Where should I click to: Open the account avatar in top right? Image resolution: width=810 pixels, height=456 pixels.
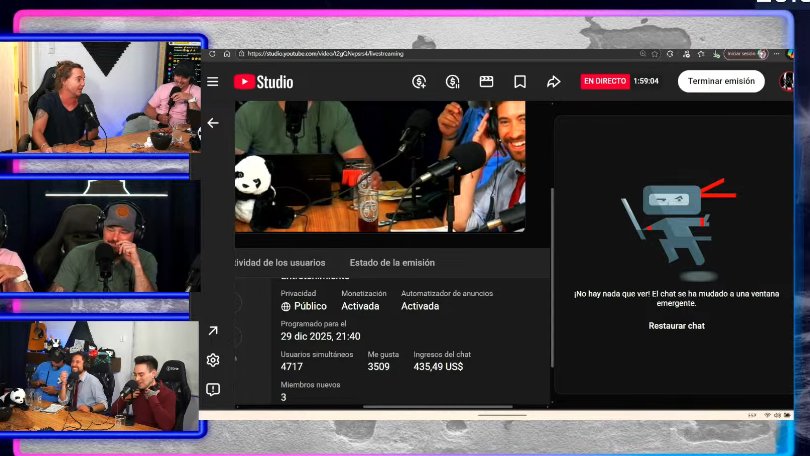(x=787, y=82)
